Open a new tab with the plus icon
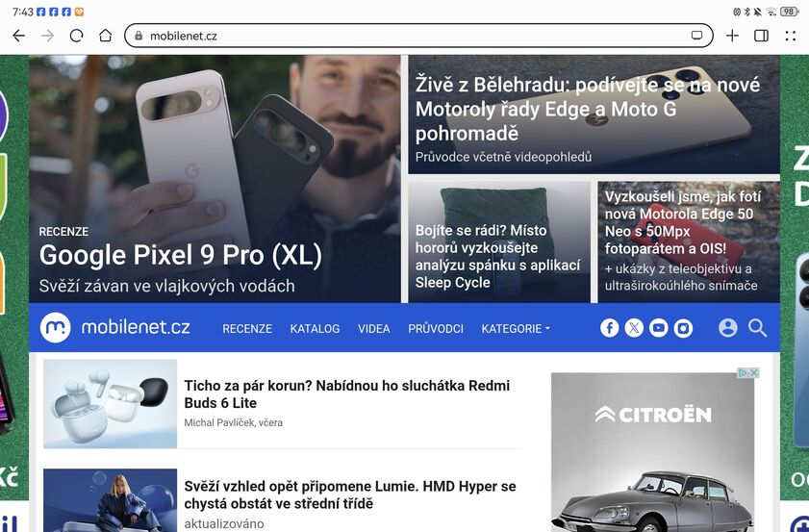This screenshot has height=532, width=809. [732, 36]
